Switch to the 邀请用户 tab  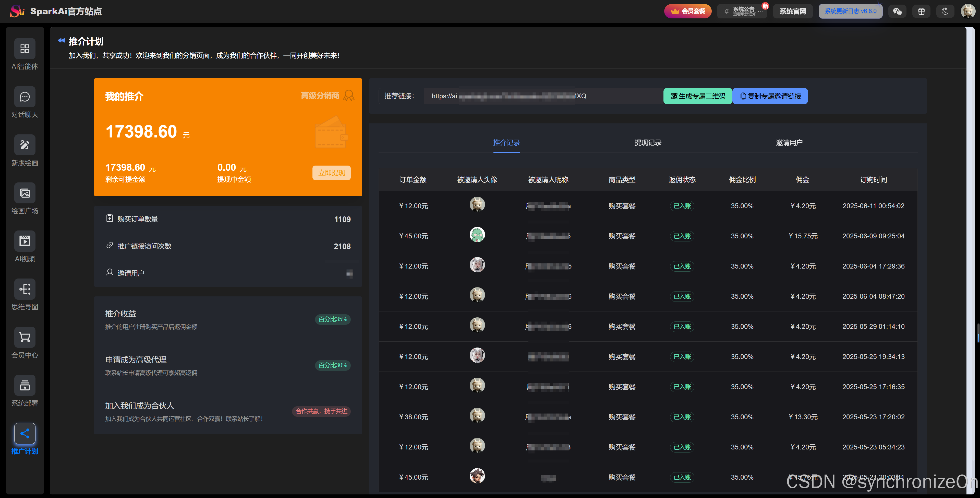pyautogui.click(x=789, y=143)
